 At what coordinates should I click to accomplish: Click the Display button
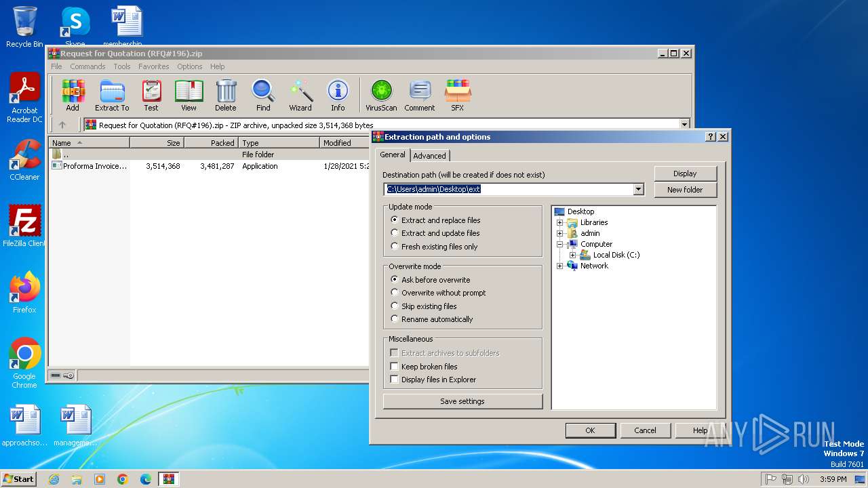[x=685, y=174]
